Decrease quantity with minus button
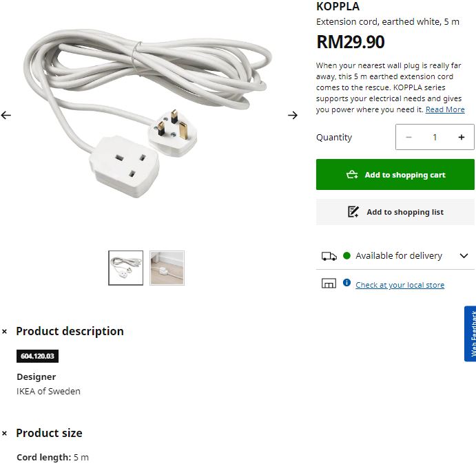 tap(408, 137)
